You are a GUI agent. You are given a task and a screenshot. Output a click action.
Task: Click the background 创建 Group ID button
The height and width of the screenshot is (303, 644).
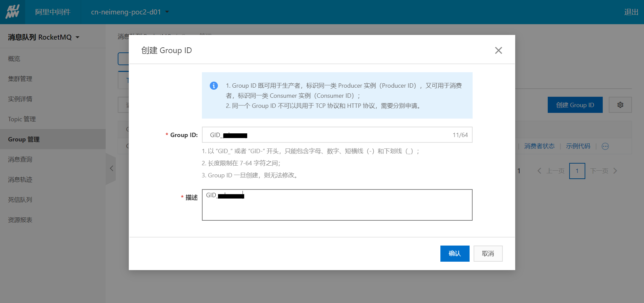pos(575,105)
